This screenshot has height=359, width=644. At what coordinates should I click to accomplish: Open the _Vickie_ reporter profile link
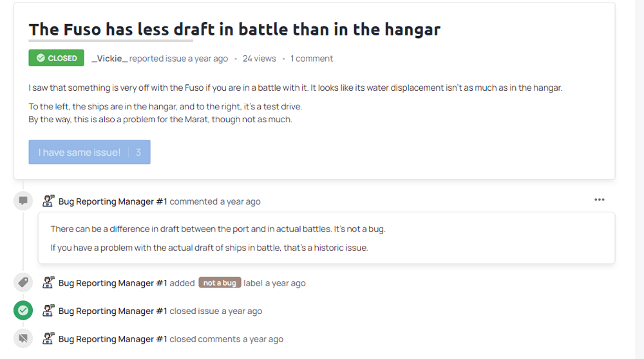point(109,59)
